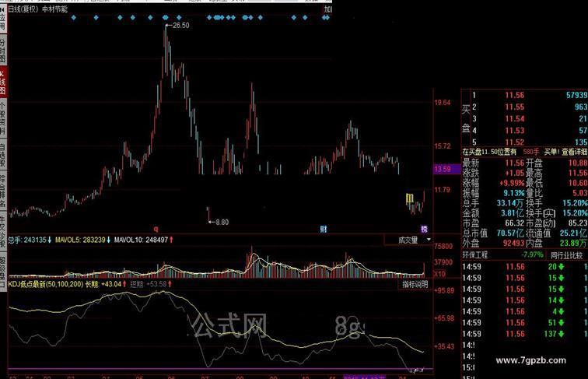Click buy level 3 price 11.54
This screenshot has width=588, height=379.
(515, 118)
